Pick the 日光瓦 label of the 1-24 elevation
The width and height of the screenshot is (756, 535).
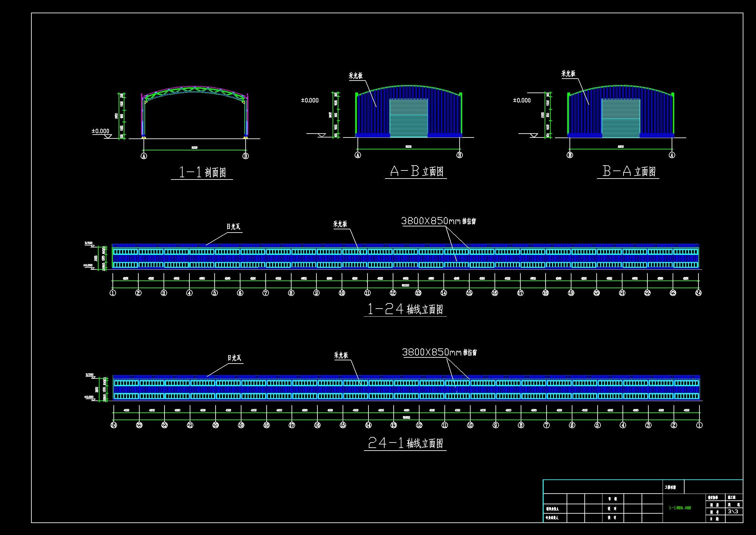pyautogui.click(x=233, y=227)
